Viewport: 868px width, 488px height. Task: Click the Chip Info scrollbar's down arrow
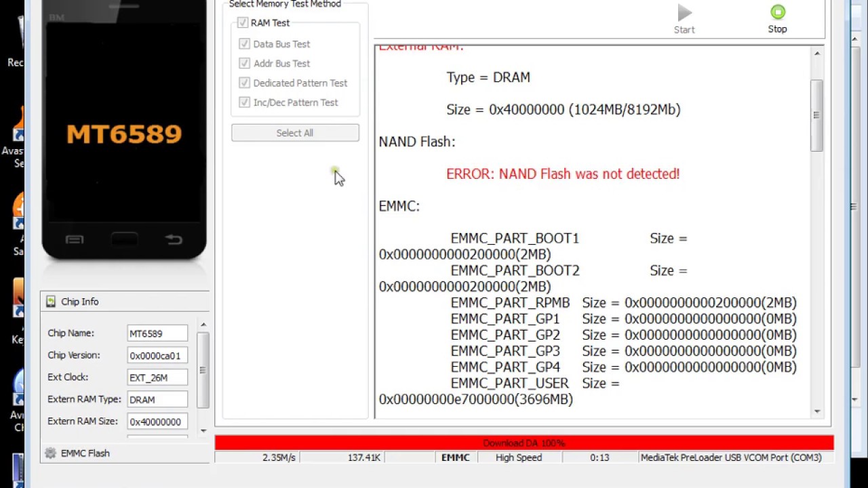[x=203, y=430]
